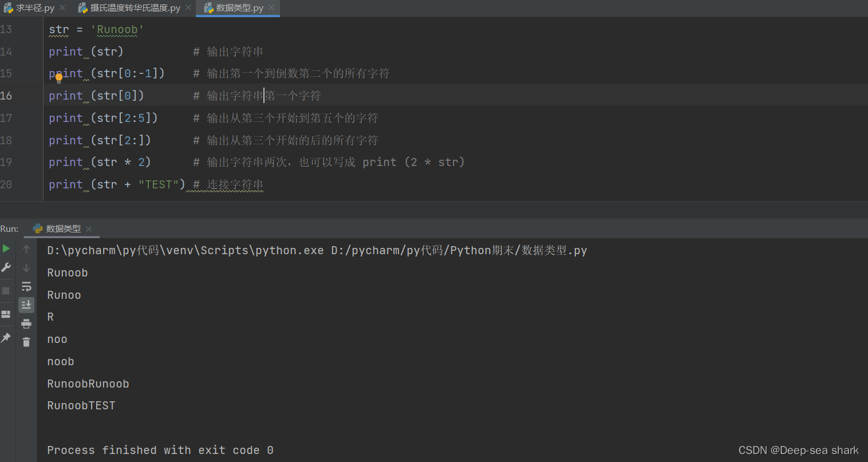Click the up arrow in the console toolbar
Screen dimensions: 868x462
click(26, 249)
